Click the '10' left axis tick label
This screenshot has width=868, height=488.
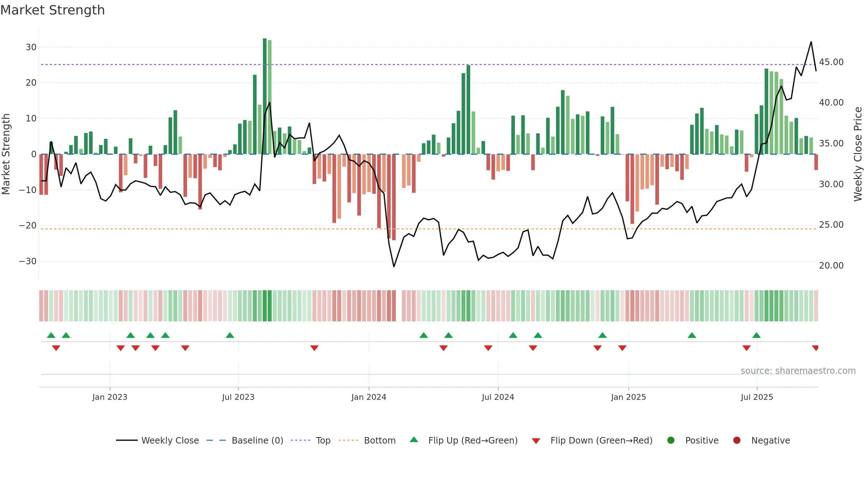pos(31,119)
